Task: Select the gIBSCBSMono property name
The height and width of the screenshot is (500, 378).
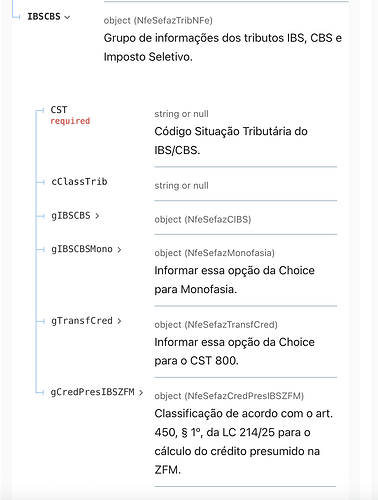Action: tap(82, 249)
